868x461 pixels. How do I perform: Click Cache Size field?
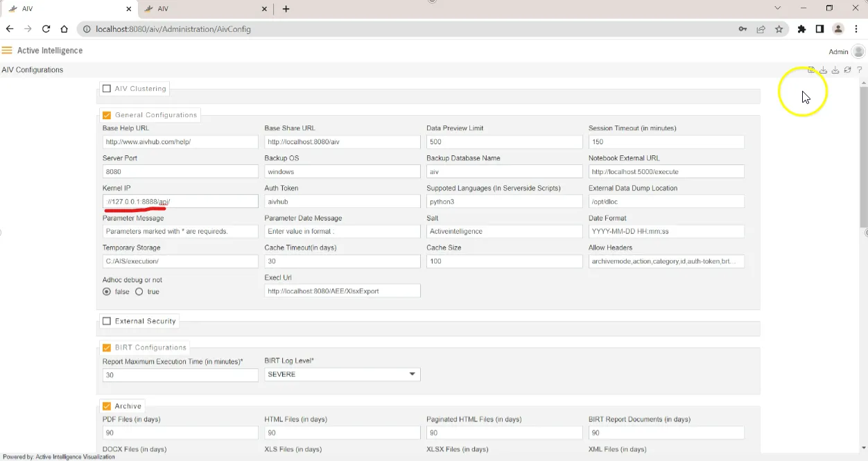click(x=505, y=261)
